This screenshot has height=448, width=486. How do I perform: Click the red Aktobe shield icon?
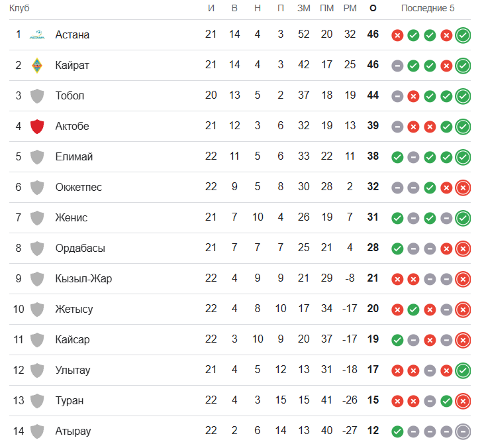tap(37, 127)
